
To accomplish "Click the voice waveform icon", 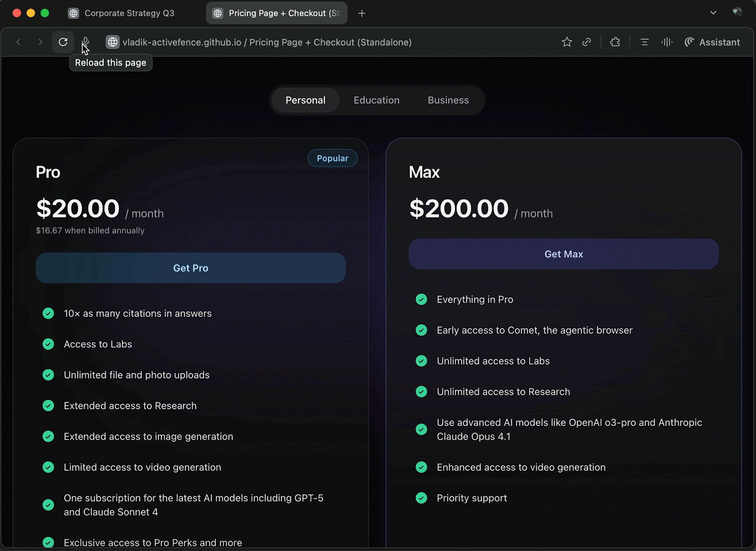I will tap(667, 42).
